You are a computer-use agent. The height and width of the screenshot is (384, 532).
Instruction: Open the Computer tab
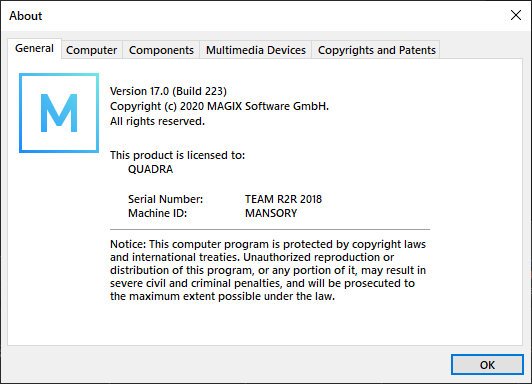click(92, 50)
